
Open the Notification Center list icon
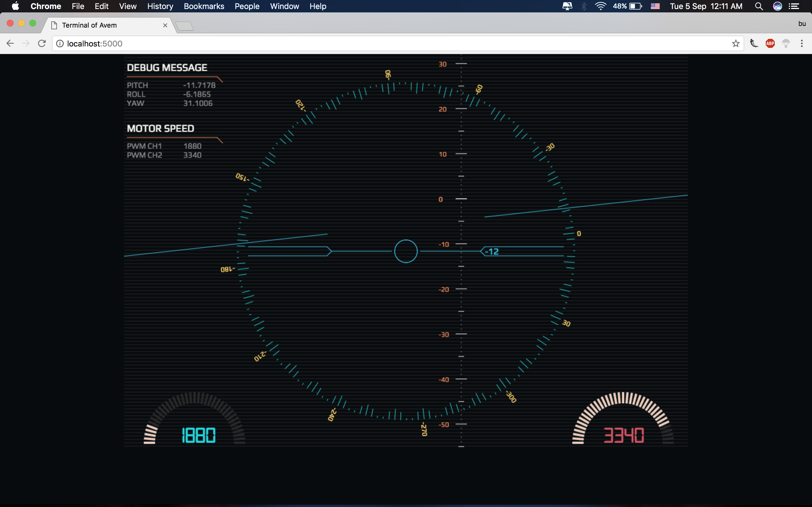[x=794, y=6]
